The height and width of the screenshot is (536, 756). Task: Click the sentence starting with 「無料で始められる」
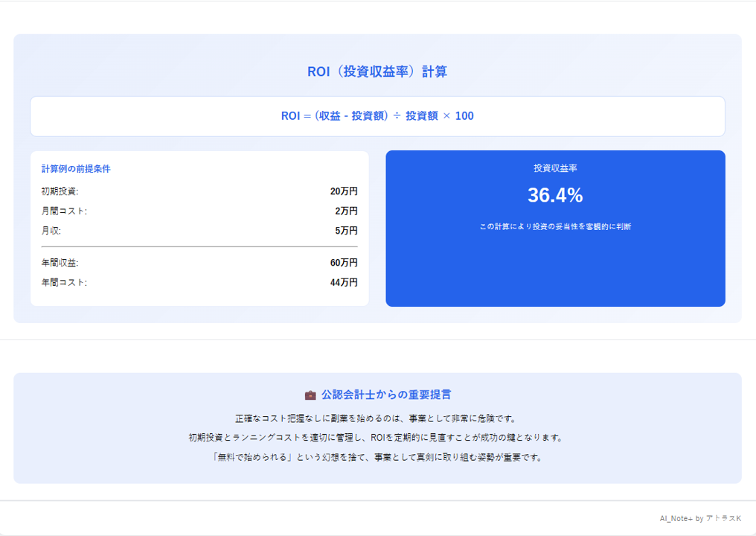(x=377, y=457)
